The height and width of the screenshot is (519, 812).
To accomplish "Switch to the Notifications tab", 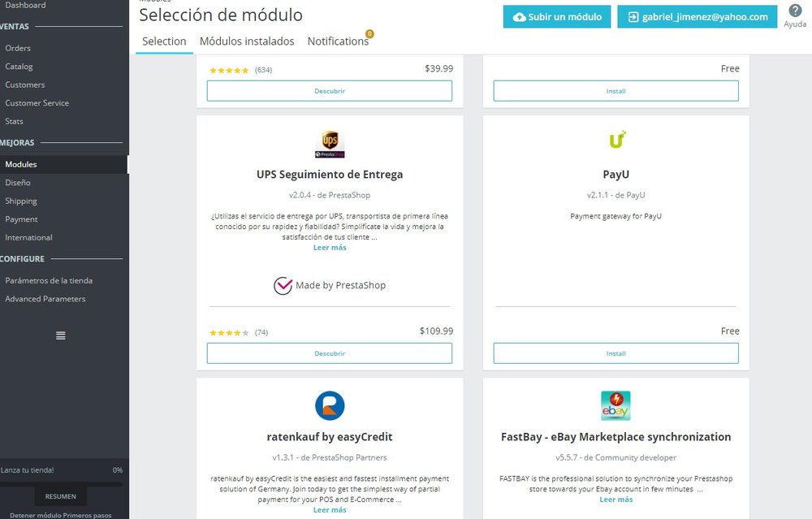I will (x=338, y=41).
